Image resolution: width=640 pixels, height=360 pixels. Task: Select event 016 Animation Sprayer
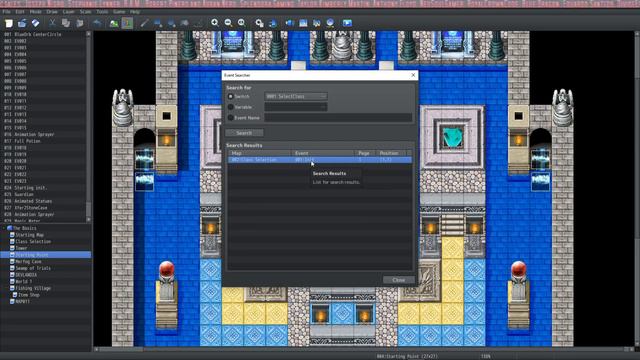coord(29,134)
